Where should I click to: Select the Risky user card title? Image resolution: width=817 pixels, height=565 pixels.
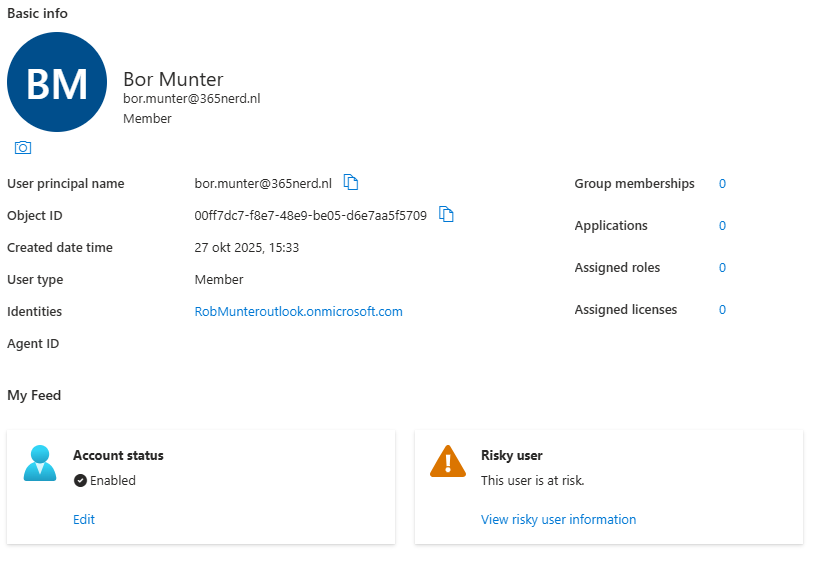[x=511, y=456]
